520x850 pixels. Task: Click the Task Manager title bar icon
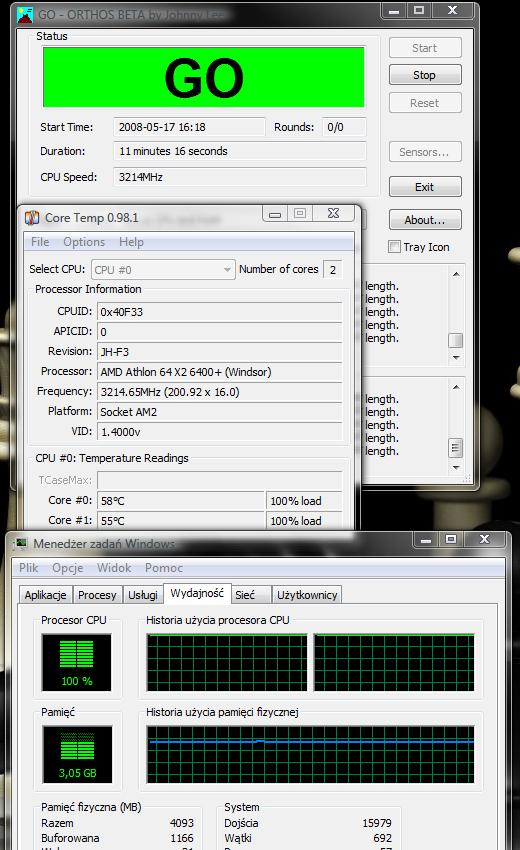click(x=21, y=543)
